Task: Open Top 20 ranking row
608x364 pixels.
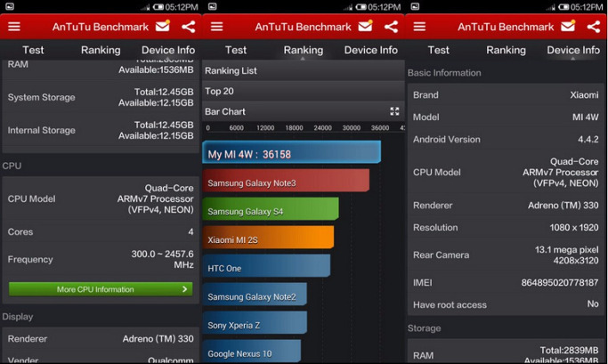Action: coord(304,91)
